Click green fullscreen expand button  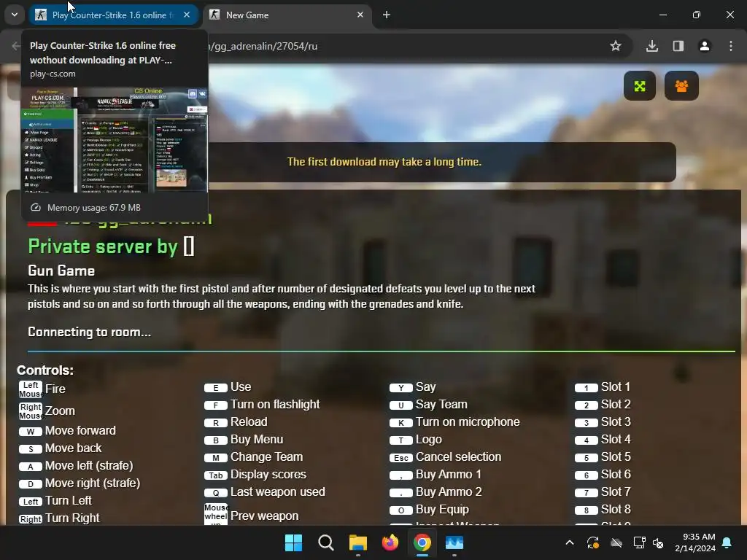click(639, 86)
